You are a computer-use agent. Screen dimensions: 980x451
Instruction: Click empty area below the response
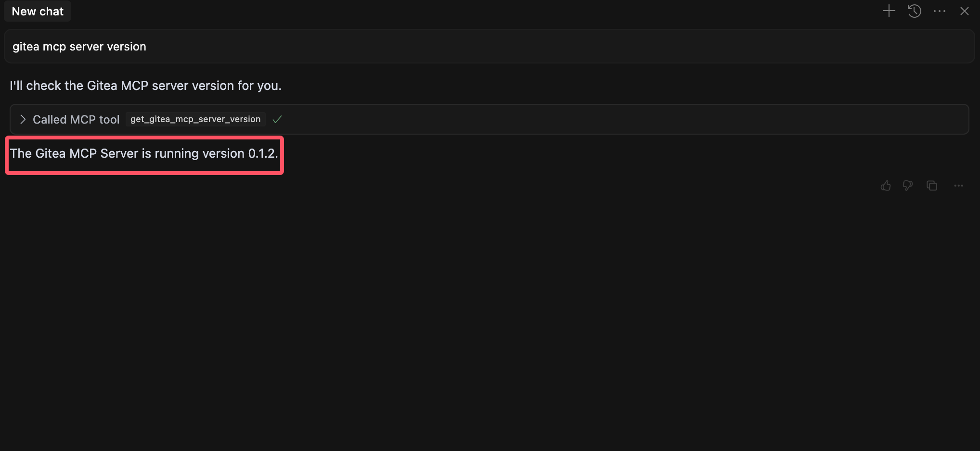(x=481, y=313)
